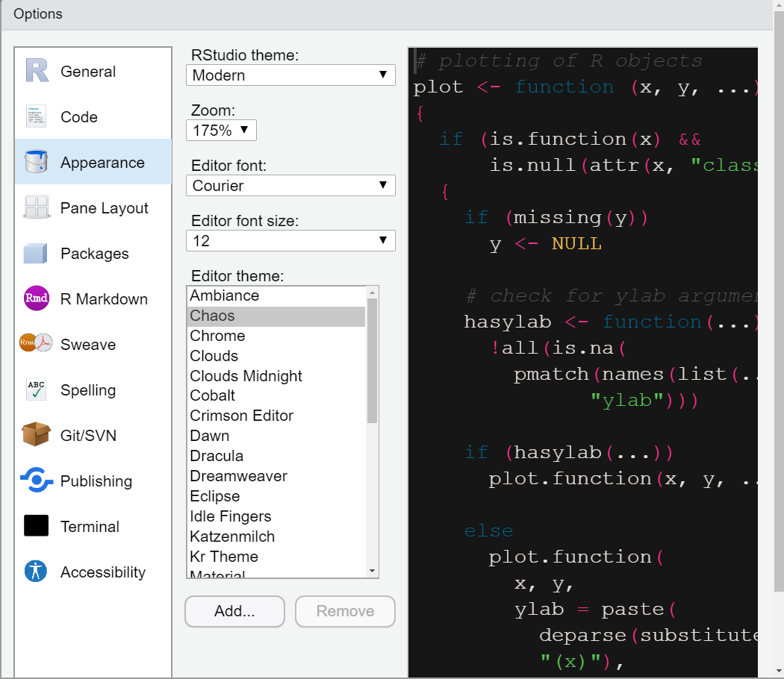Select the Crimson Editor theme

click(276, 416)
